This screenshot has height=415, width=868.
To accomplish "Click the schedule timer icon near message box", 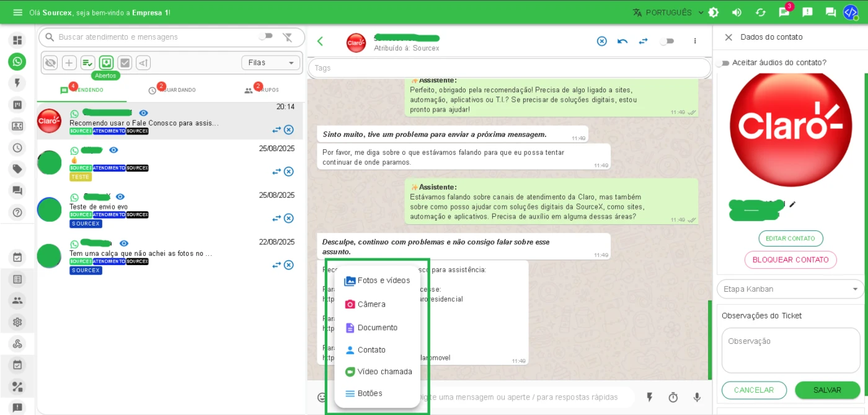I will pyautogui.click(x=673, y=397).
